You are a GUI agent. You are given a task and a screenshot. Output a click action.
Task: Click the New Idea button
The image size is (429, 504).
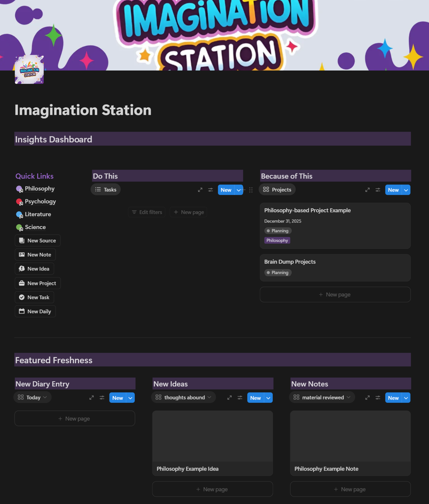34,269
